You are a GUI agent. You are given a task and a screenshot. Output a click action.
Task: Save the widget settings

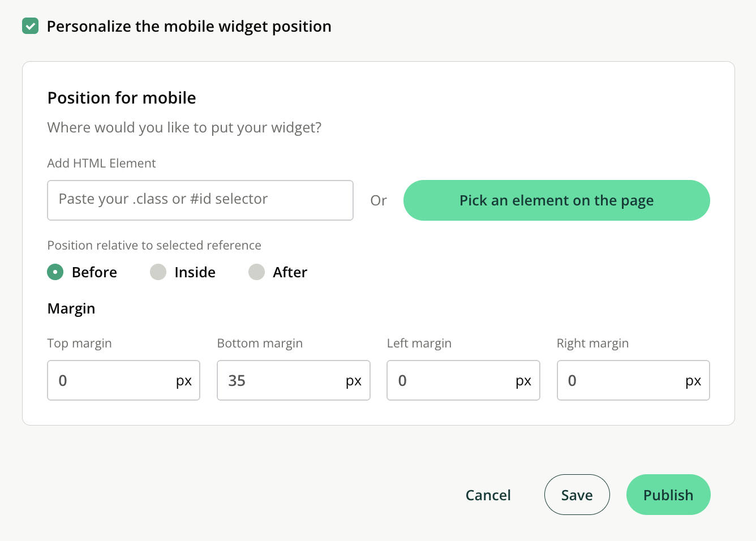tap(577, 495)
